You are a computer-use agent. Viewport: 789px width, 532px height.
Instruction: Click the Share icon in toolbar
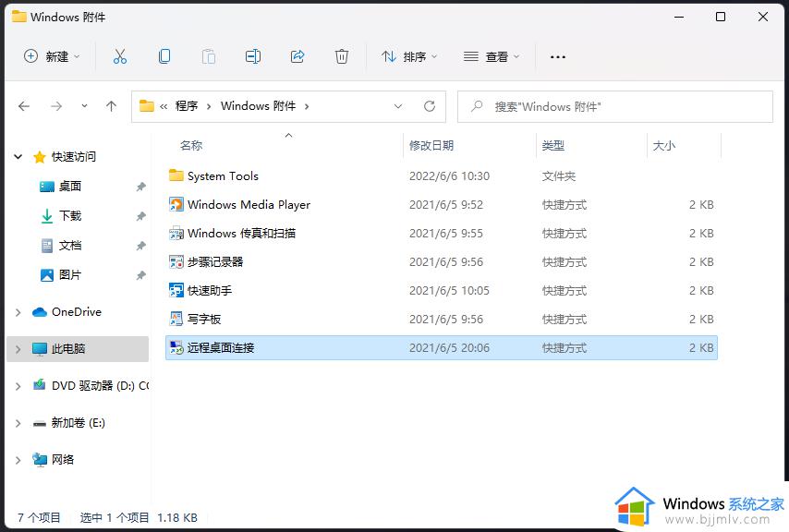297,56
